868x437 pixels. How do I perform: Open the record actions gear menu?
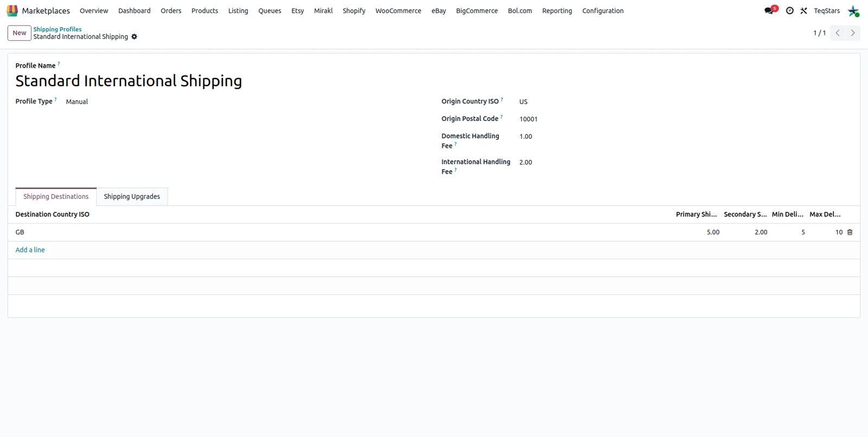pos(135,37)
